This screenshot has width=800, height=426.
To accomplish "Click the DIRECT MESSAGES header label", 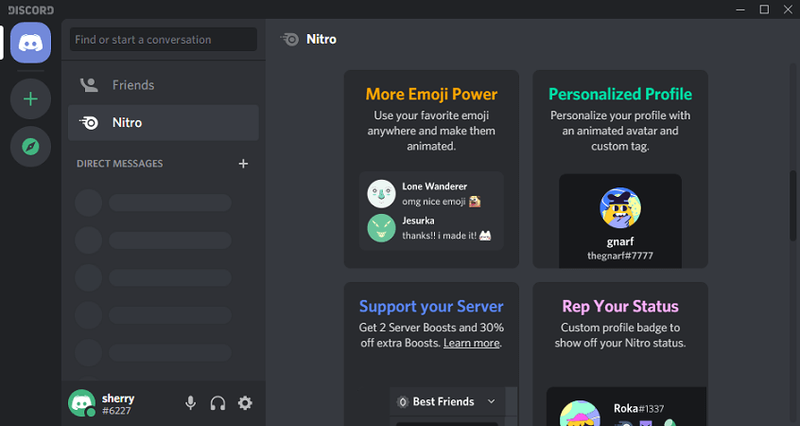I will pyautogui.click(x=120, y=163).
